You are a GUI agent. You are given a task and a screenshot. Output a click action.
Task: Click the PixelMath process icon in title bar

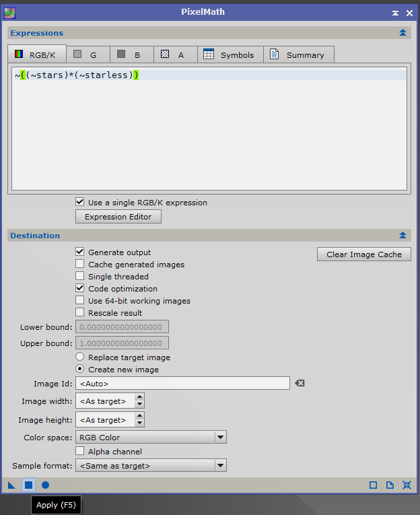click(x=9, y=13)
